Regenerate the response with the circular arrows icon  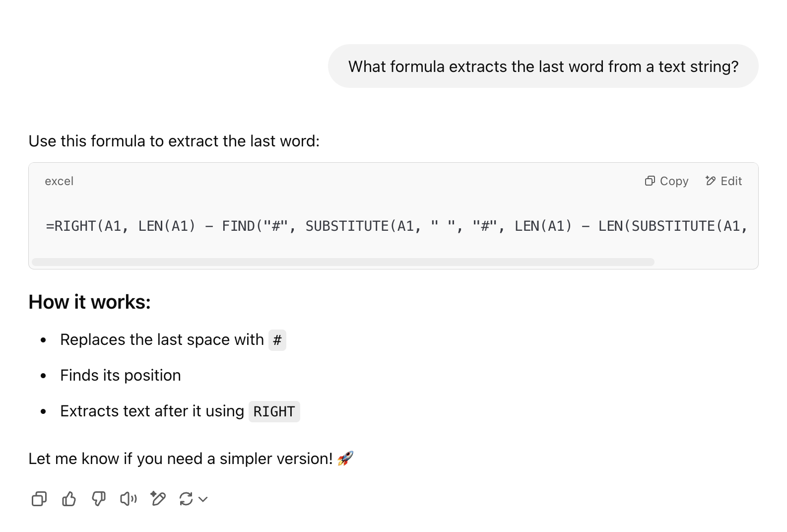[186, 499]
